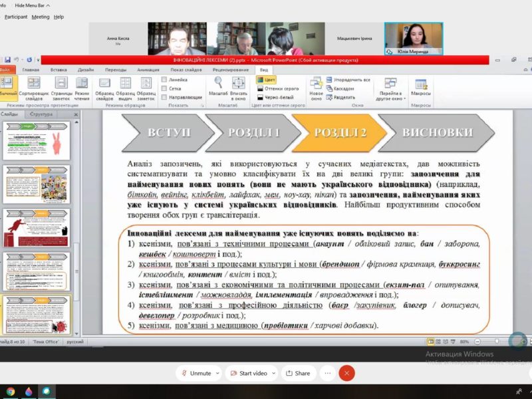
Task: Click the zoom slider in status bar
Action: pyautogui.click(x=497, y=341)
